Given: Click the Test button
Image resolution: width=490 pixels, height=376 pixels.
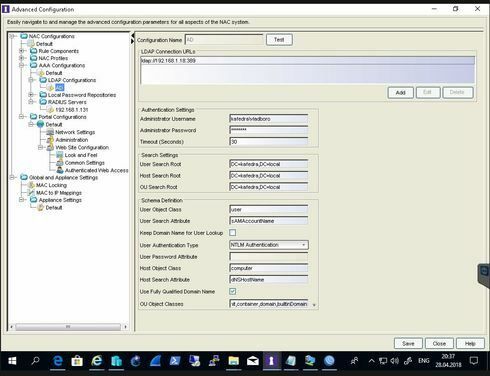Looking at the screenshot, I should pyautogui.click(x=279, y=40).
